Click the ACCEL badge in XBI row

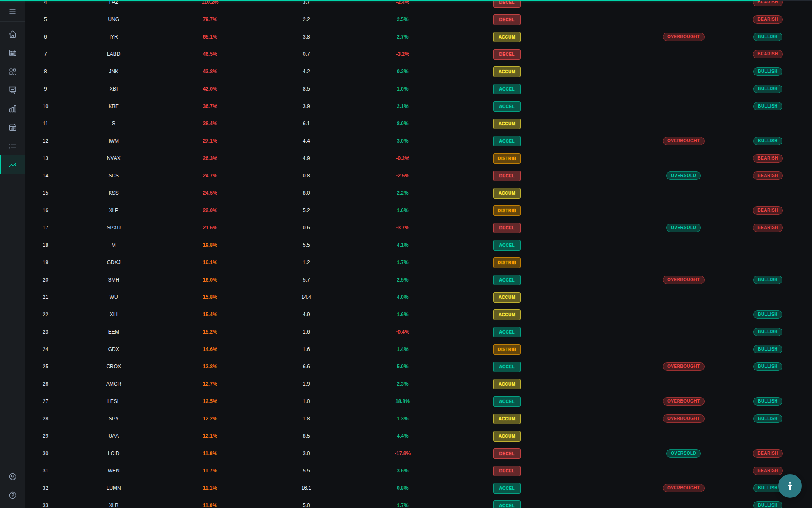507,89
